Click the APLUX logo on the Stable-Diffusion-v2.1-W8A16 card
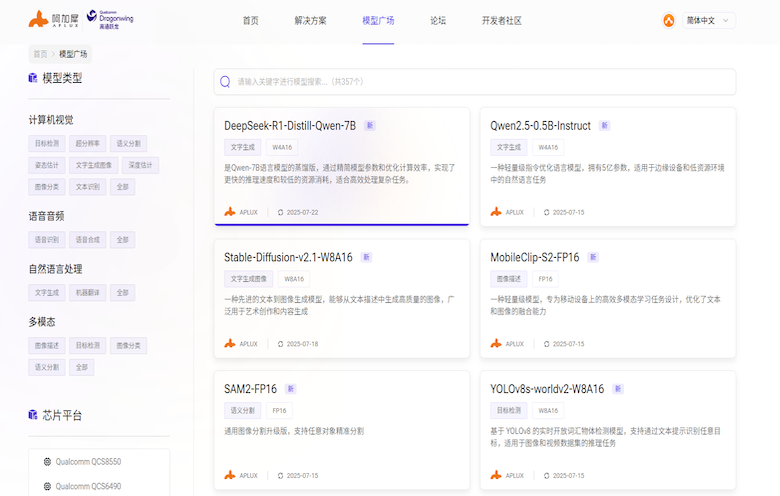Image resolution: width=780 pixels, height=496 pixels. pyautogui.click(x=230, y=344)
